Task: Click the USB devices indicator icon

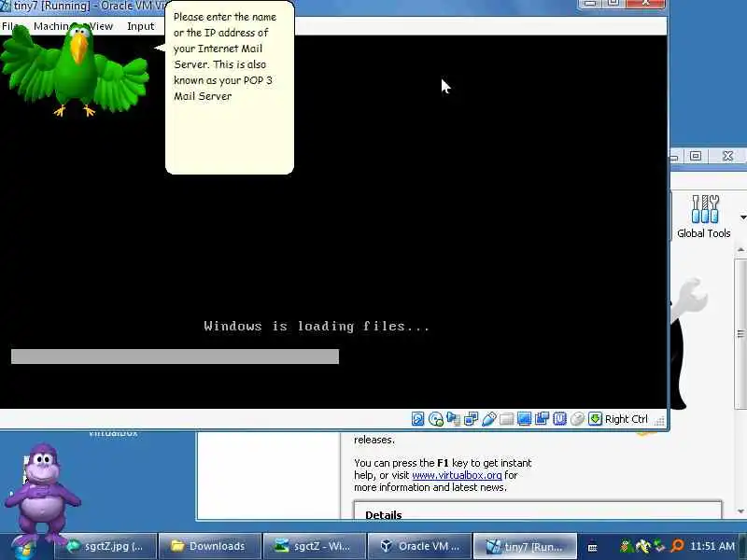Action: [x=488, y=419]
